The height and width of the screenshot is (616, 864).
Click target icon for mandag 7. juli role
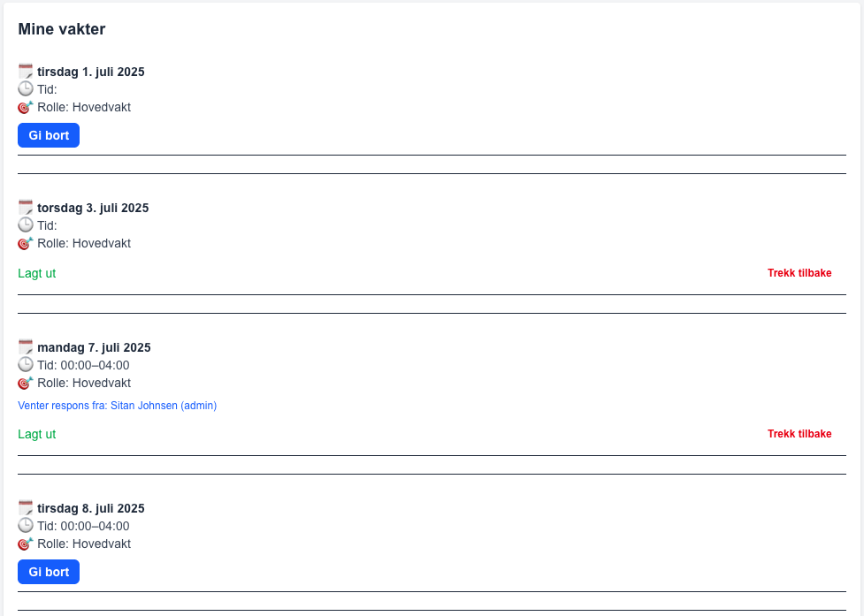point(26,383)
